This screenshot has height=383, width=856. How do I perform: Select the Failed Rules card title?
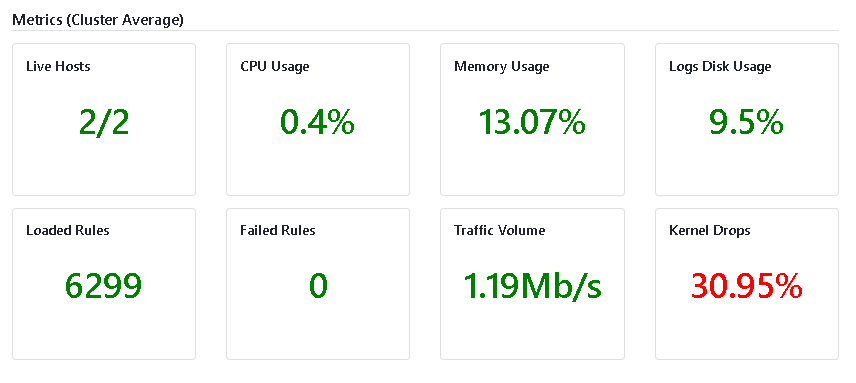point(278,230)
